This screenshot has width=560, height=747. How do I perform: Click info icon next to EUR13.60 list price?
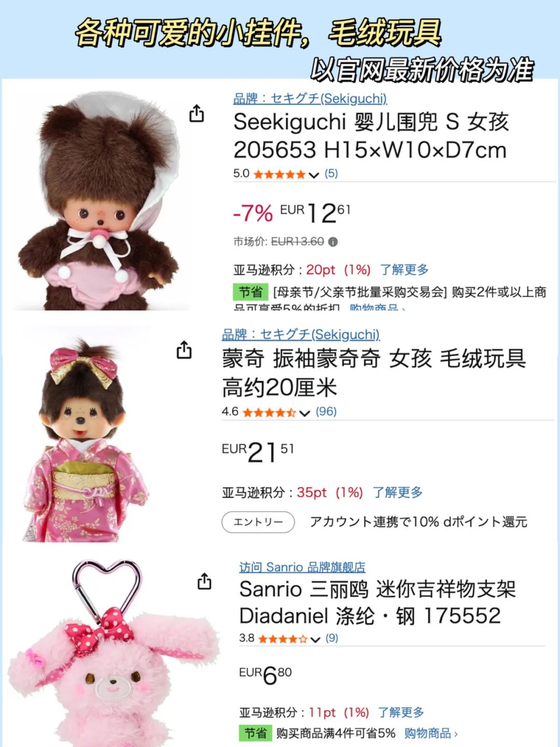(x=333, y=242)
